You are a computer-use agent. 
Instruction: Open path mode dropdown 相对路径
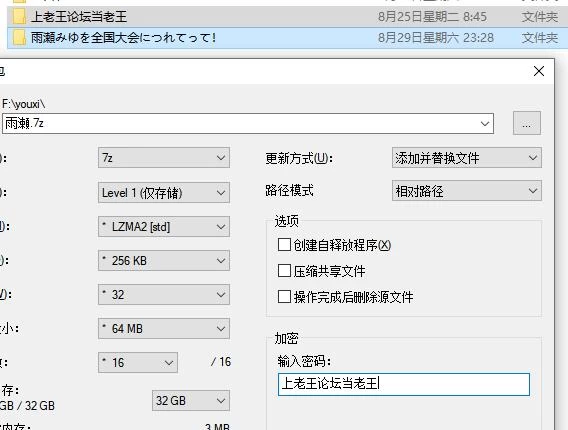tap(467, 191)
